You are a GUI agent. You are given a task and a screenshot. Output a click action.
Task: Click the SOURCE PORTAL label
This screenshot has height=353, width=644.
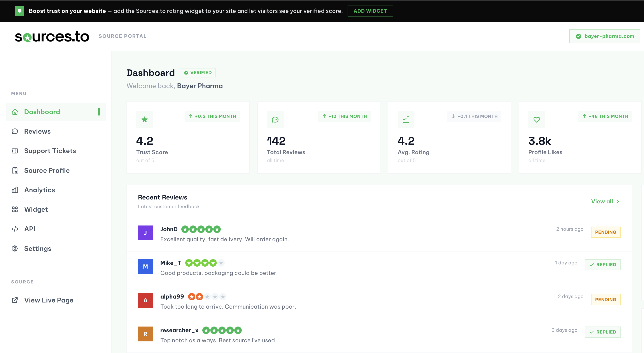tap(122, 36)
